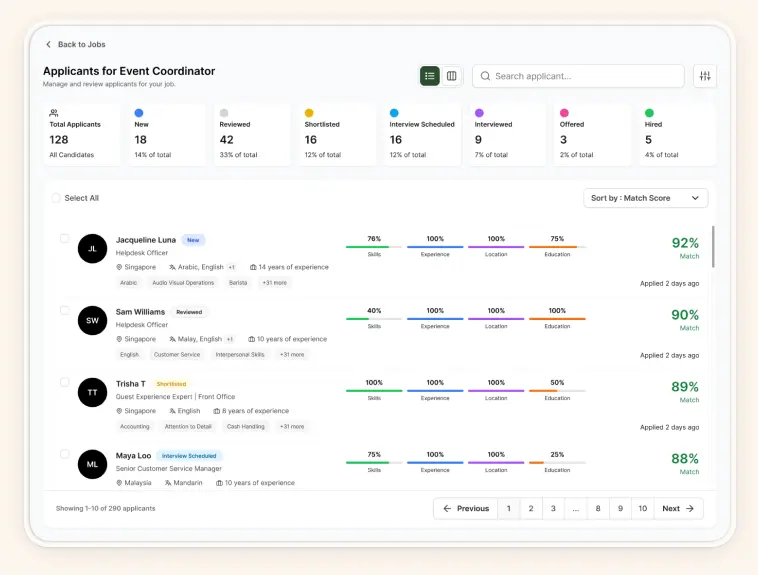Click the Back to Jobs link
This screenshot has height=575, width=758.
[75, 44]
